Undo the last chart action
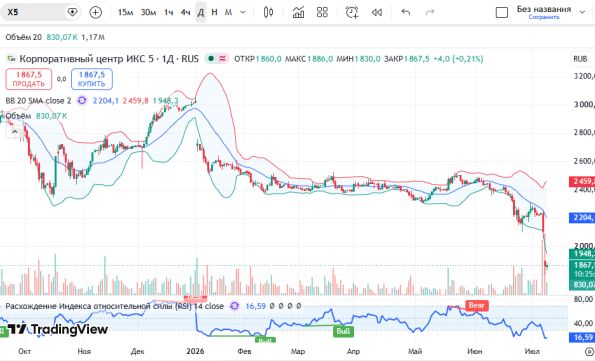This screenshot has width=595, height=361. (x=406, y=12)
